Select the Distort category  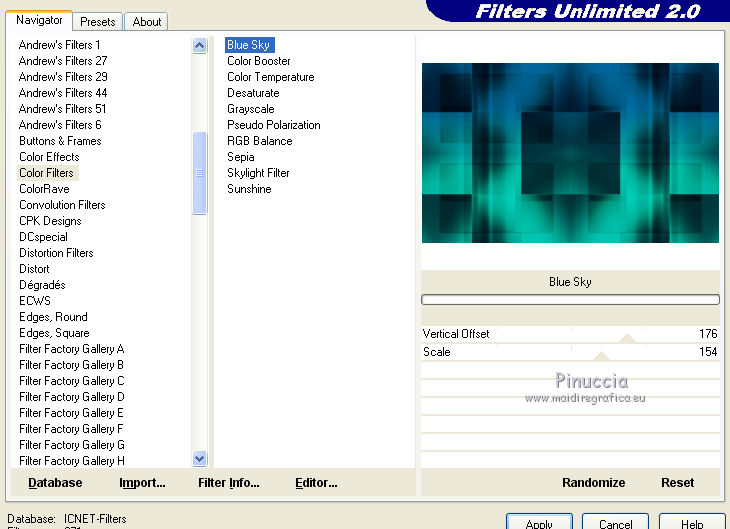tap(34, 269)
